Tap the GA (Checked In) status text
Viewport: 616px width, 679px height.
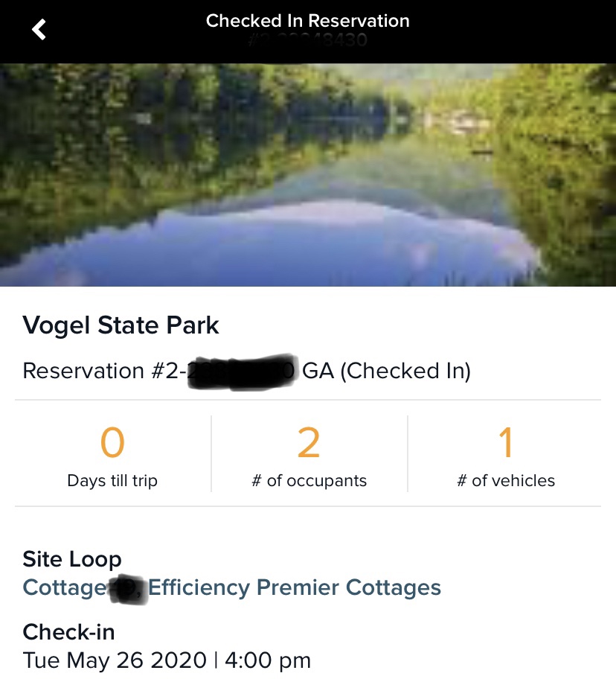pyautogui.click(x=386, y=371)
